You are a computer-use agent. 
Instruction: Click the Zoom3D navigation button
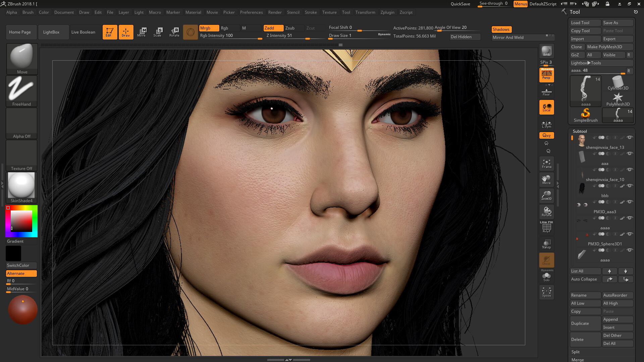[546, 196]
